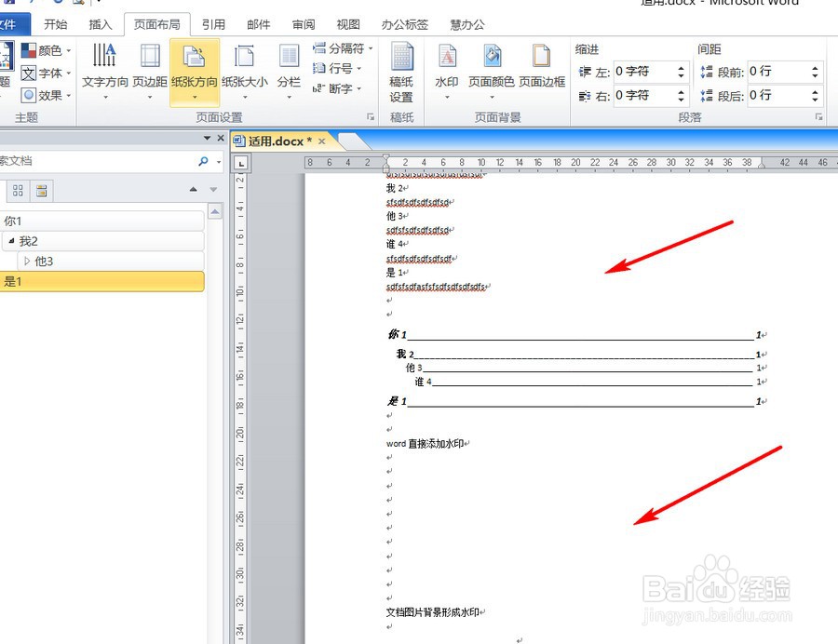Click the right indent (右) value field

pyautogui.click(x=644, y=96)
